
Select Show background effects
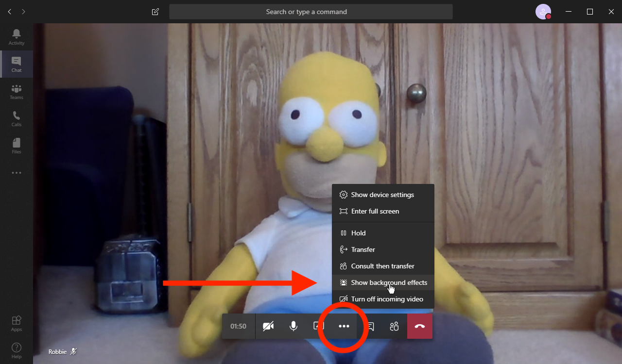[x=383, y=282]
